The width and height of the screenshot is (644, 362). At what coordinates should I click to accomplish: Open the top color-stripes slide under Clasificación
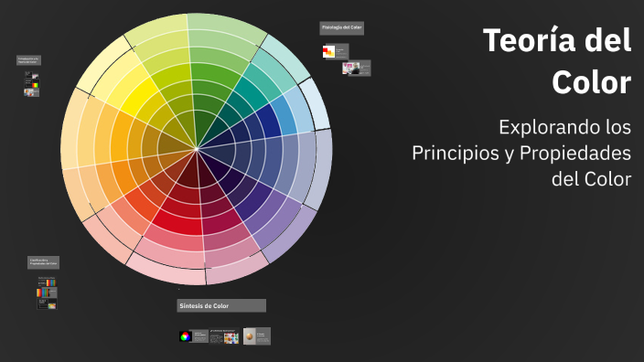[x=48, y=282]
